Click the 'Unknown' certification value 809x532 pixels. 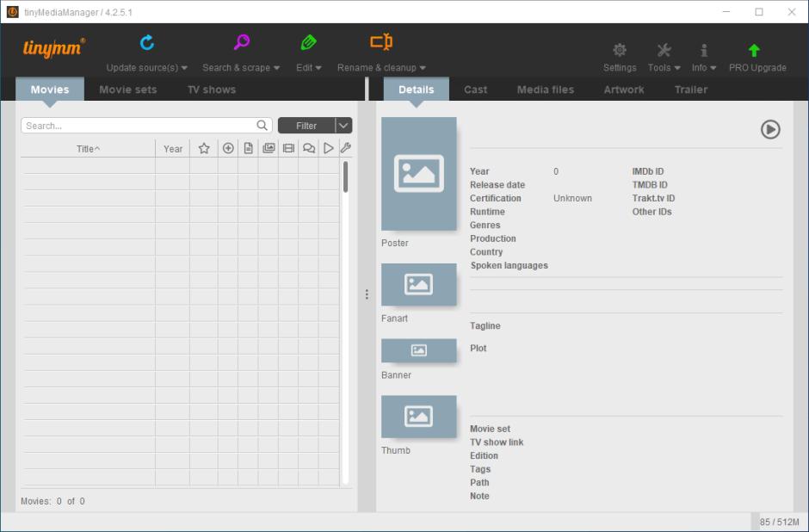coord(572,198)
